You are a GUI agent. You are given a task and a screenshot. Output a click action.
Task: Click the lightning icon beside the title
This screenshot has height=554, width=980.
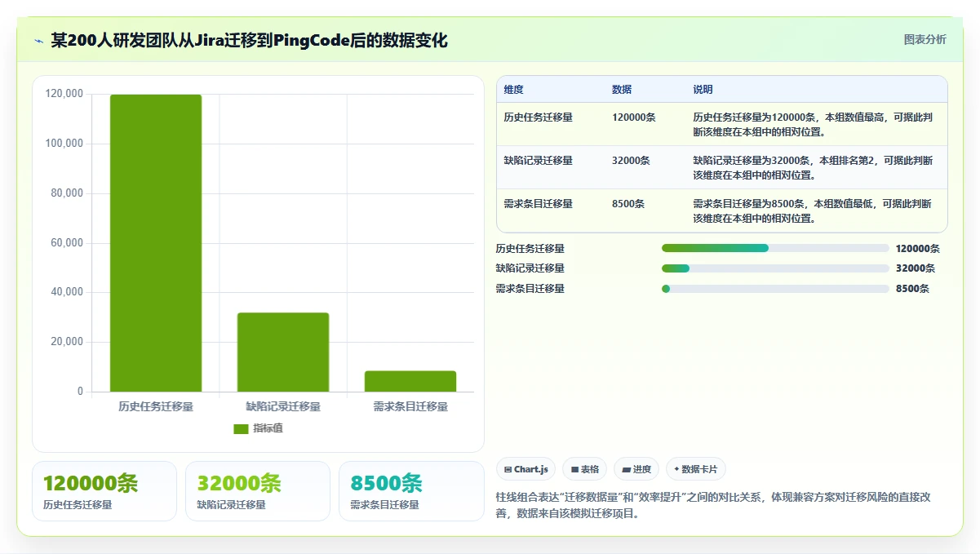click(x=38, y=41)
